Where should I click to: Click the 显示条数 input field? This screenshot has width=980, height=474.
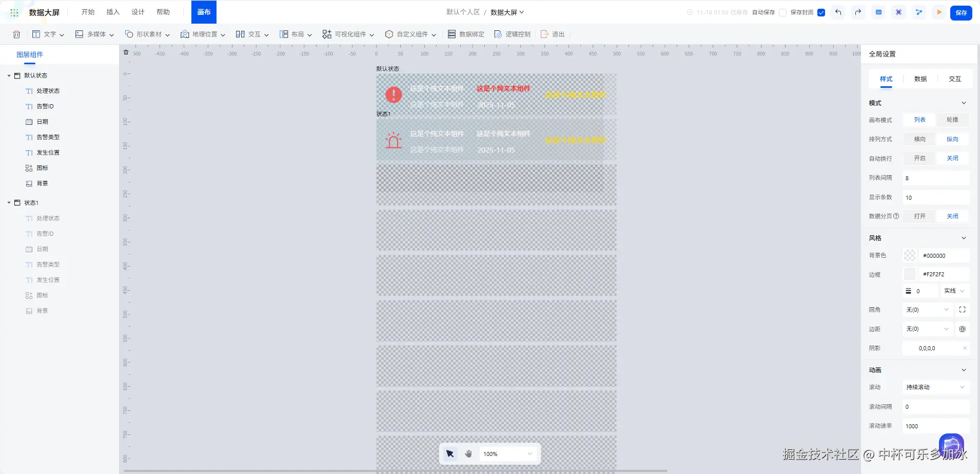tap(935, 198)
